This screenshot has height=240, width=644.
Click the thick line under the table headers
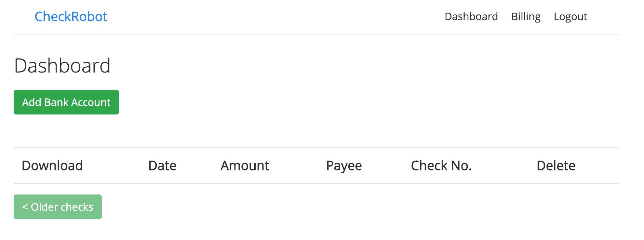315,183
